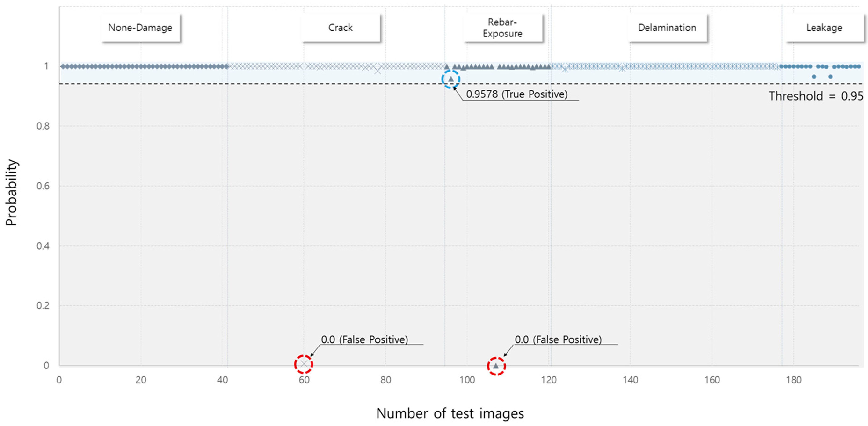Click the red circled triangle marker at zero
The width and height of the screenshot is (868, 426).
tap(496, 366)
